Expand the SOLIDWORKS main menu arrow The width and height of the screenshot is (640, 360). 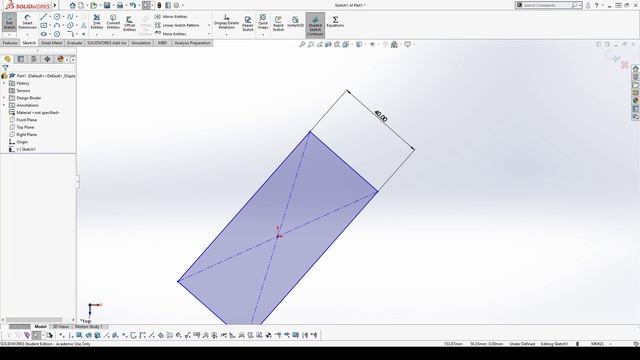55,5
